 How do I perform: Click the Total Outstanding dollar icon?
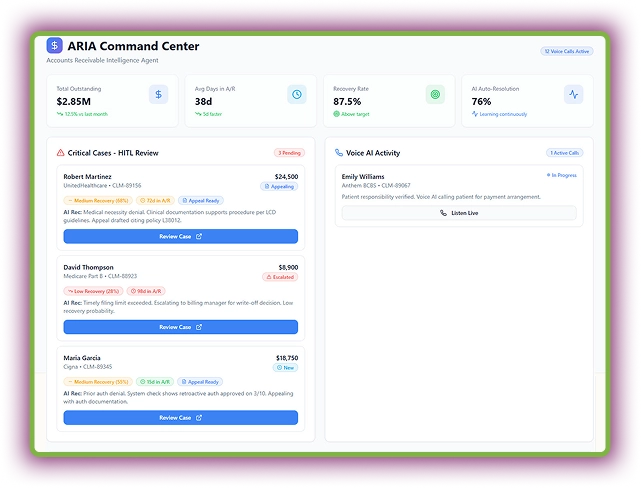pos(158,95)
